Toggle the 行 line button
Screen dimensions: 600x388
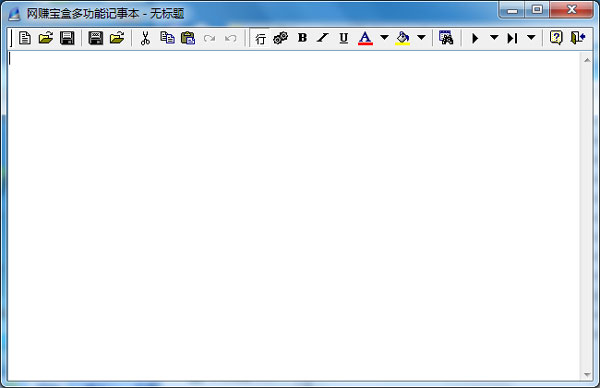[x=261, y=38]
